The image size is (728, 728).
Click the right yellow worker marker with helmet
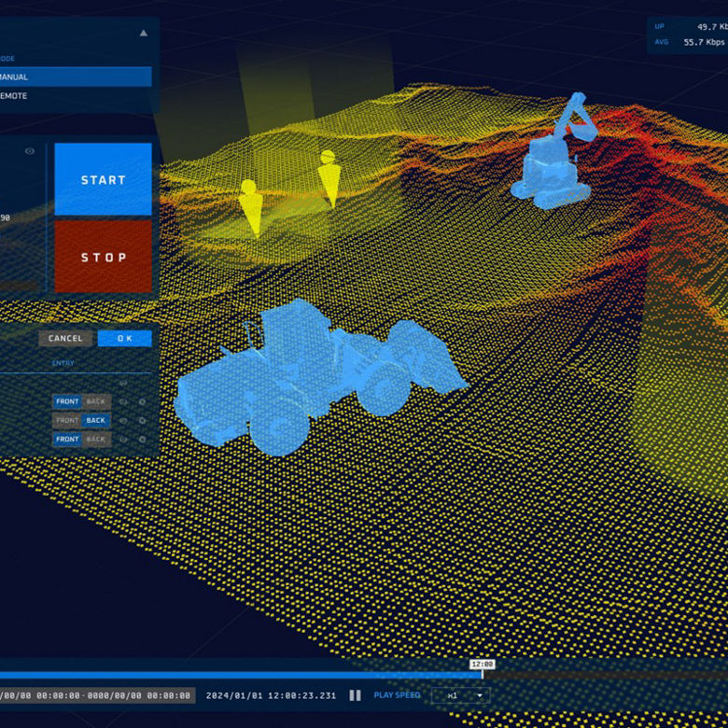pos(329,178)
